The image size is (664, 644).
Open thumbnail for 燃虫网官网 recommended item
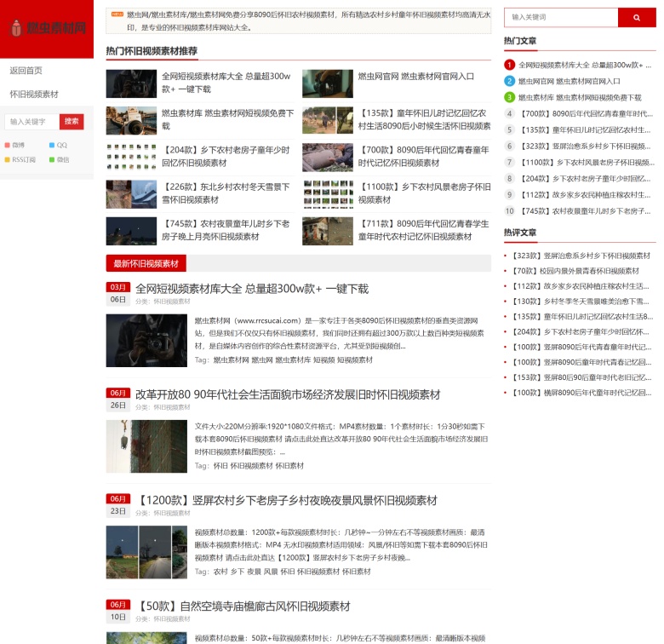(x=328, y=83)
